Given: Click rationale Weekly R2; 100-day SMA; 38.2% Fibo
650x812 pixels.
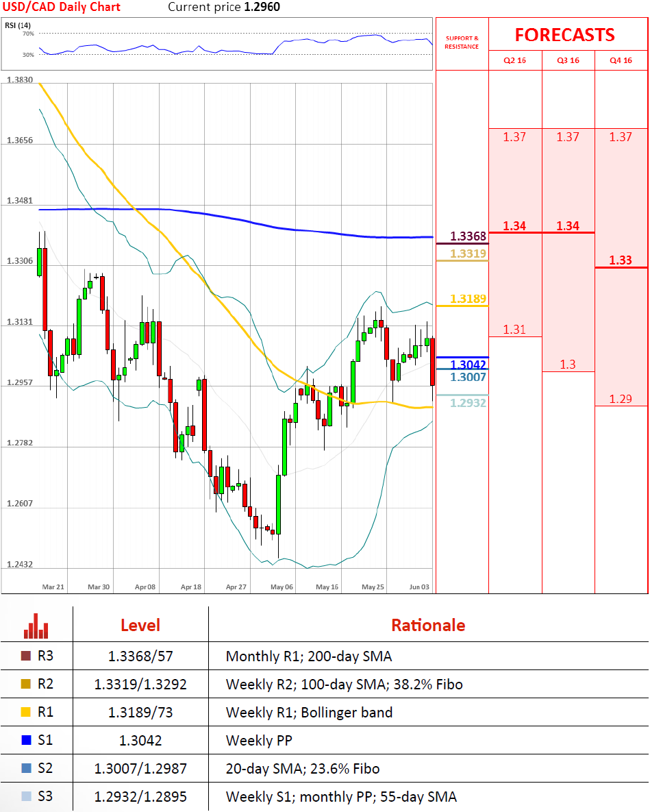Looking at the screenshot, I should 344,684.
